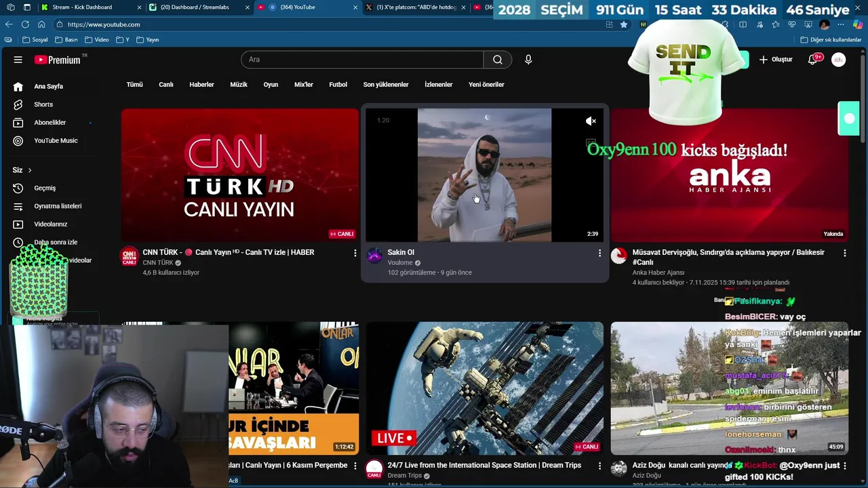Screen dimensions: 868x488
Task: Select the Son yüklenenler filter chip
Action: coord(386,85)
